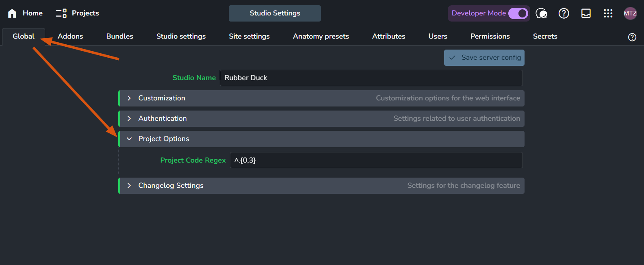Focus the Project Code Regex field
The image size is (644, 265).
pyautogui.click(x=376, y=160)
